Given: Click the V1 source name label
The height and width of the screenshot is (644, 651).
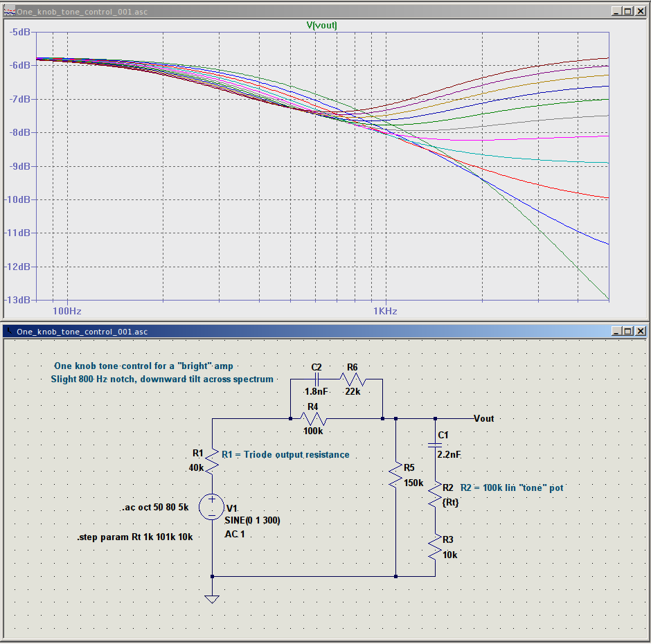Looking at the screenshot, I should (x=232, y=508).
